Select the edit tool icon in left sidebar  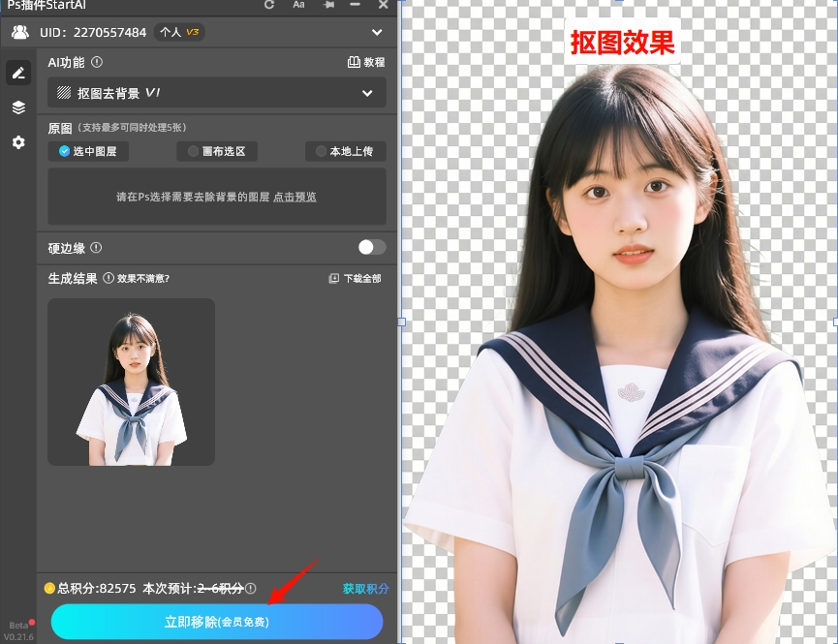pyautogui.click(x=18, y=72)
